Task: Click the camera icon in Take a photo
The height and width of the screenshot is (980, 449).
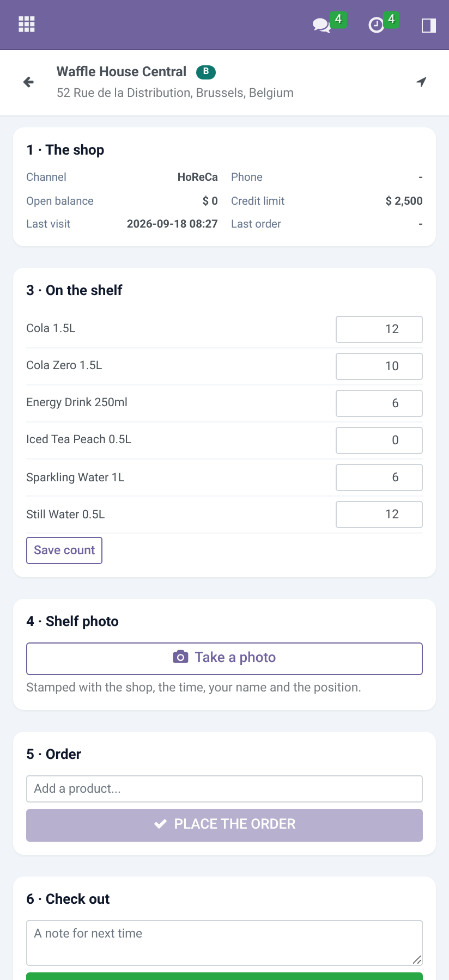Action: [180, 657]
